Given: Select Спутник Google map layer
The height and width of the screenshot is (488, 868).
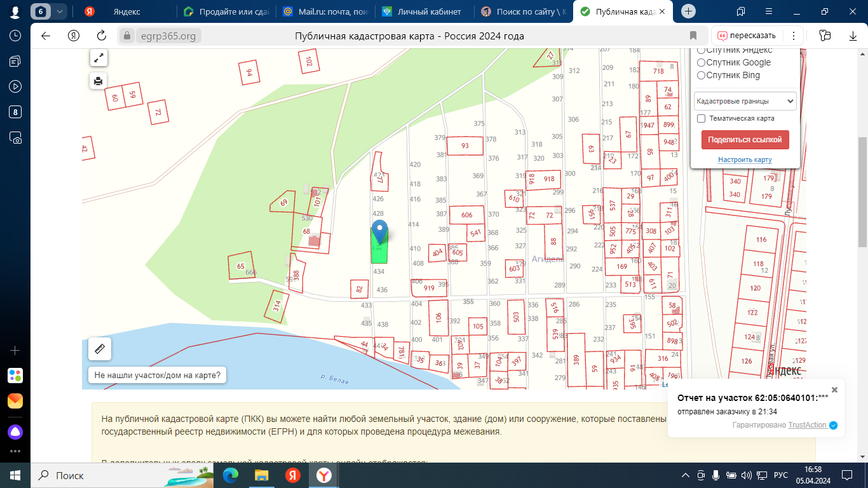Looking at the screenshot, I should point(702,62).
